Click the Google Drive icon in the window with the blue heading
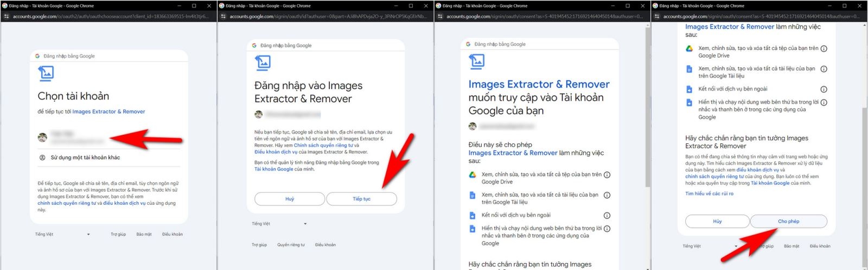 [x=473, y=174]
